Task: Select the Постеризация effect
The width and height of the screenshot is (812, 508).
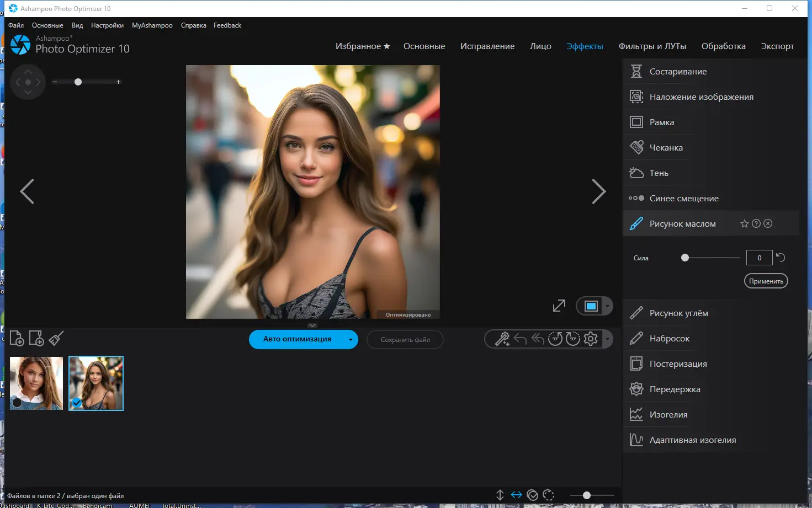Action: (x=678, y=364)
